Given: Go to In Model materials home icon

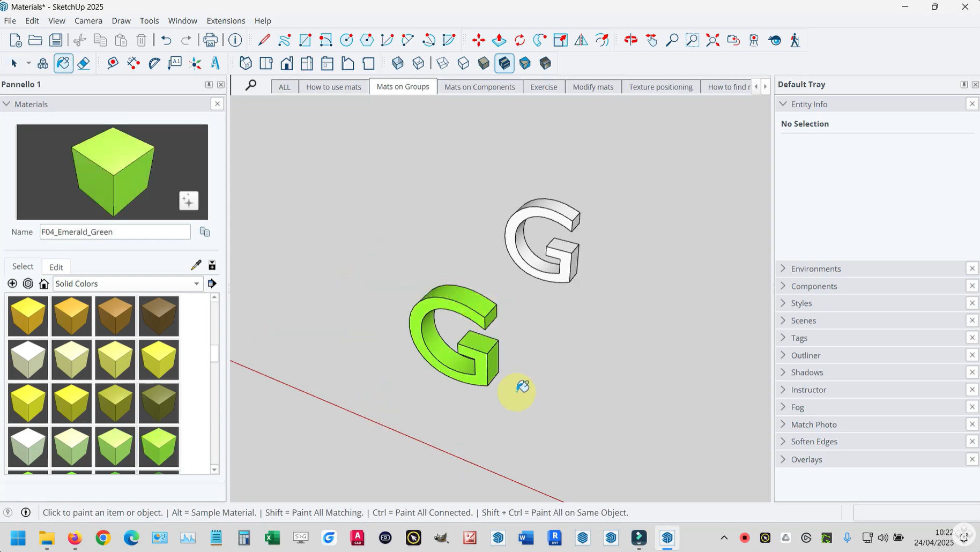Looking at the screenshot, I should (44, 284).
